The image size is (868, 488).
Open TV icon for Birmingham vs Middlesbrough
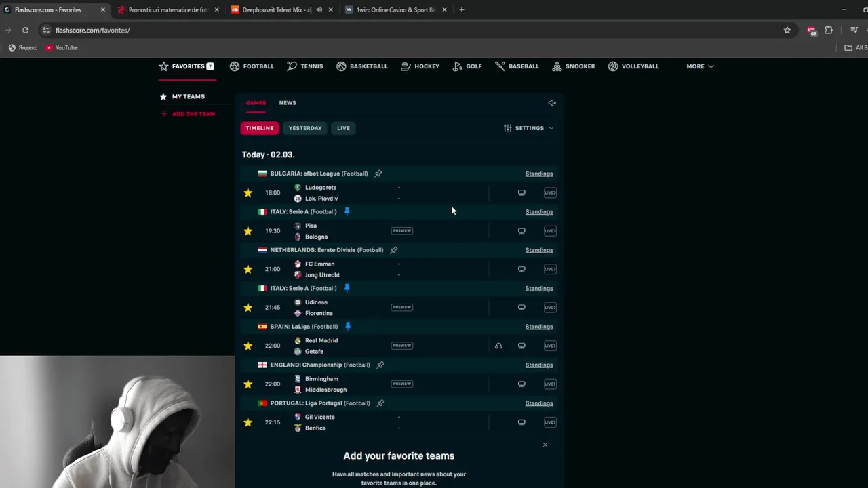point(521,384)
